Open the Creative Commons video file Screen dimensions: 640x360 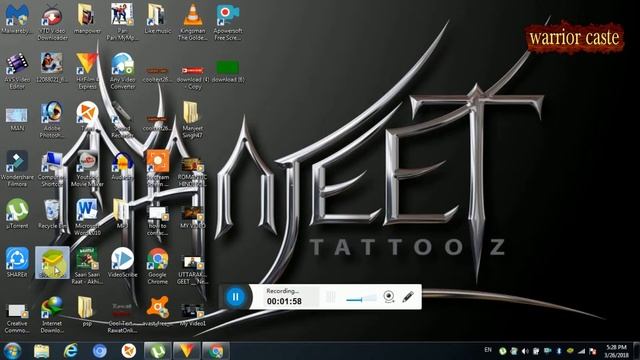click(x=17, y=318)
